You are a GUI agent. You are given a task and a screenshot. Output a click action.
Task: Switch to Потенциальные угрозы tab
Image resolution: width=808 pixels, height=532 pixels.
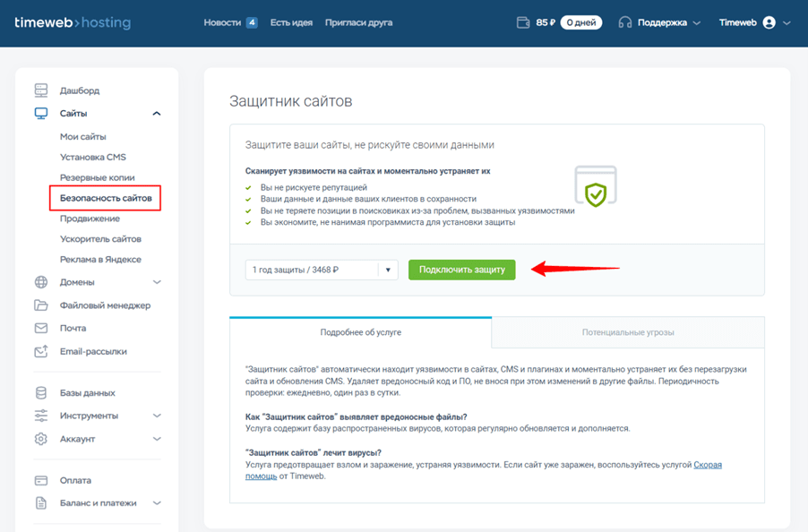(627, 332)
